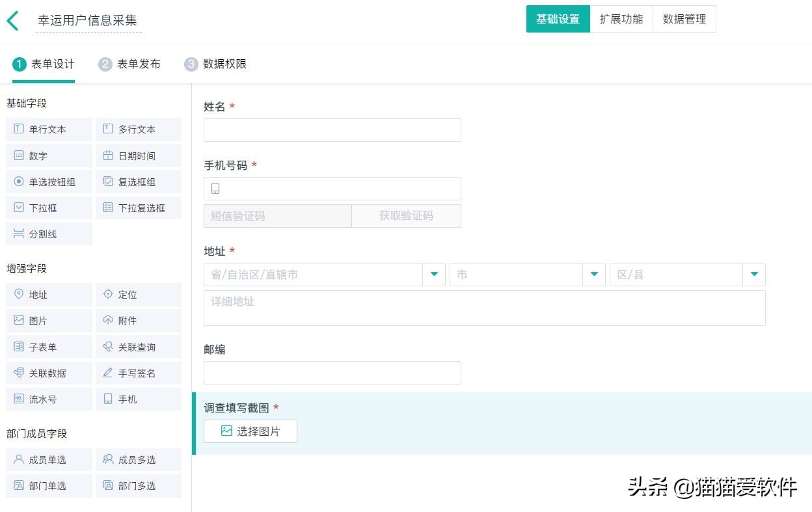
Task: Open the 区/县 district dropdown
Action: [754, 274]
